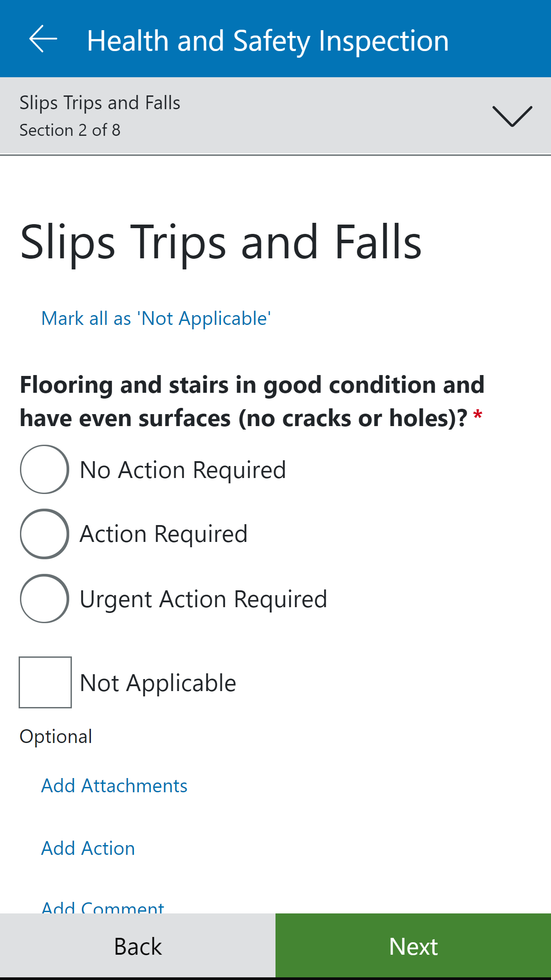Select the 'Action Required' option
The width and height of the screenshot is (551, 980).
click(x=44, y=534)
